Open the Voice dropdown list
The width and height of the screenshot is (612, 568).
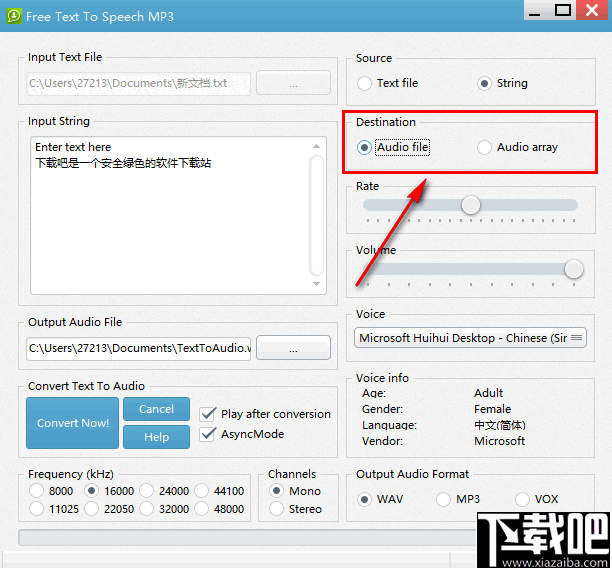pos(470,338)
